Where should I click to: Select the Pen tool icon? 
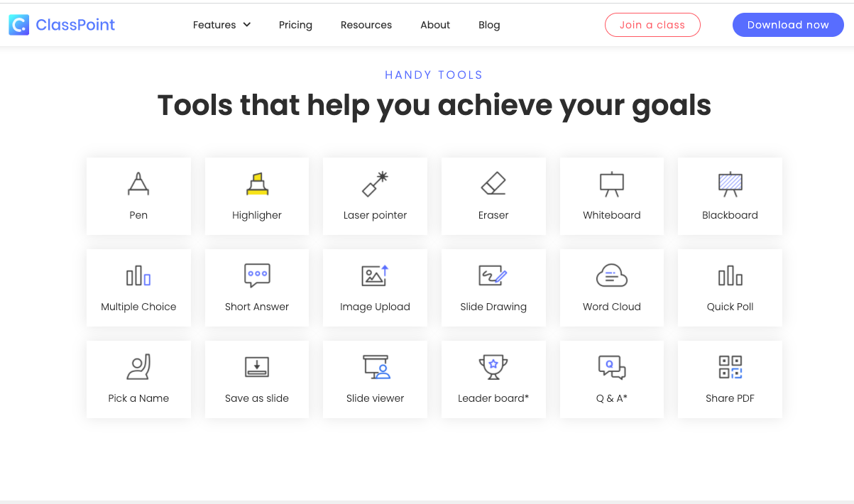(138, 183)
